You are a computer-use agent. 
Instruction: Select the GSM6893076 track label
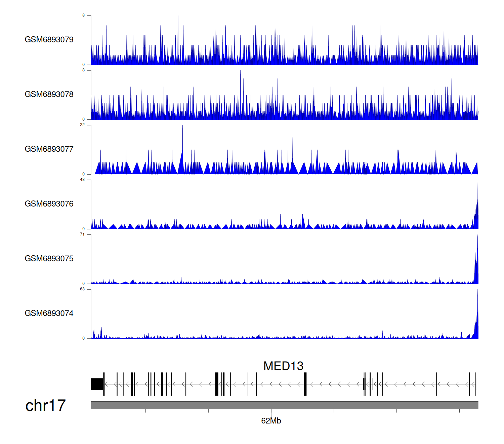(49, 204)
